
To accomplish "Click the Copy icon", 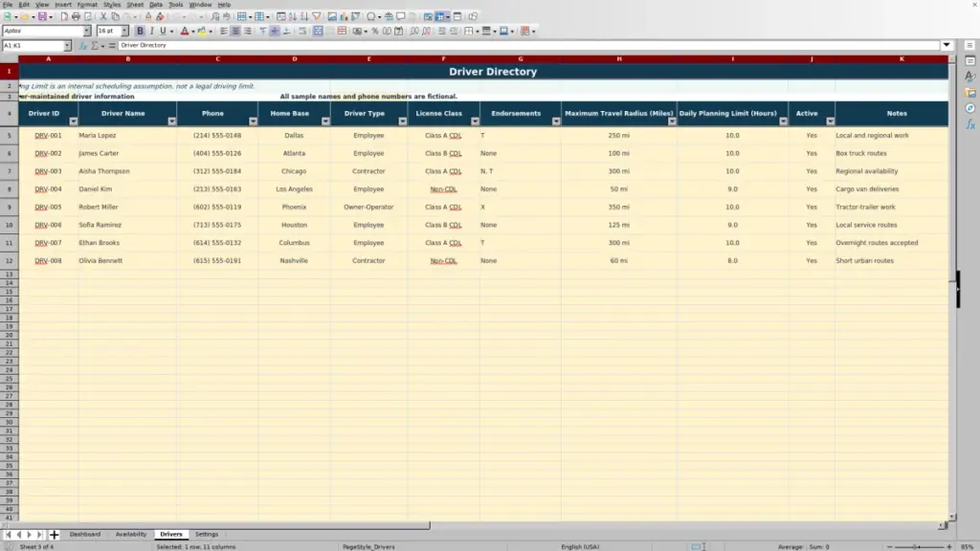I will [115, 17].
